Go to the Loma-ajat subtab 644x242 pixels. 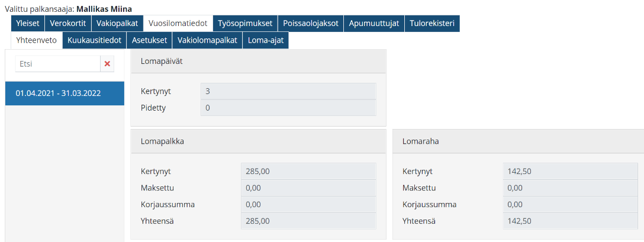point(266,40)
